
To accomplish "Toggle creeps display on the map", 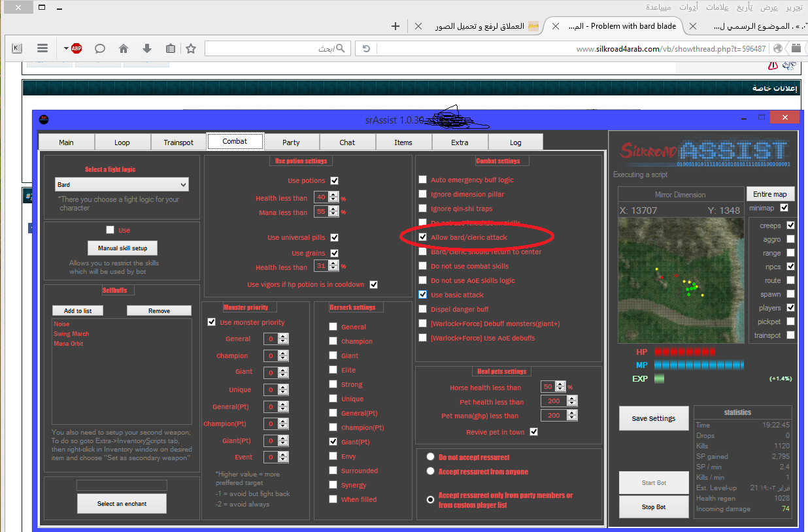I will (791, 225).
